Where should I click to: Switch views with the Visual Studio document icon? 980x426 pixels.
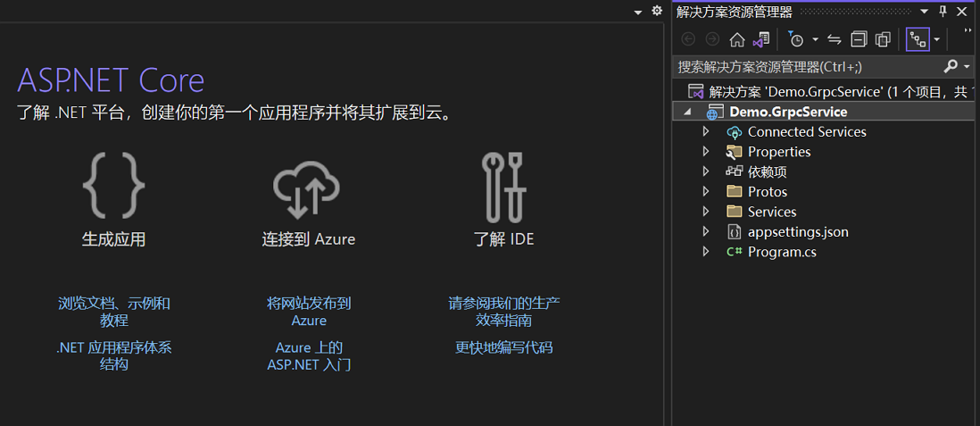coord(760,40)
